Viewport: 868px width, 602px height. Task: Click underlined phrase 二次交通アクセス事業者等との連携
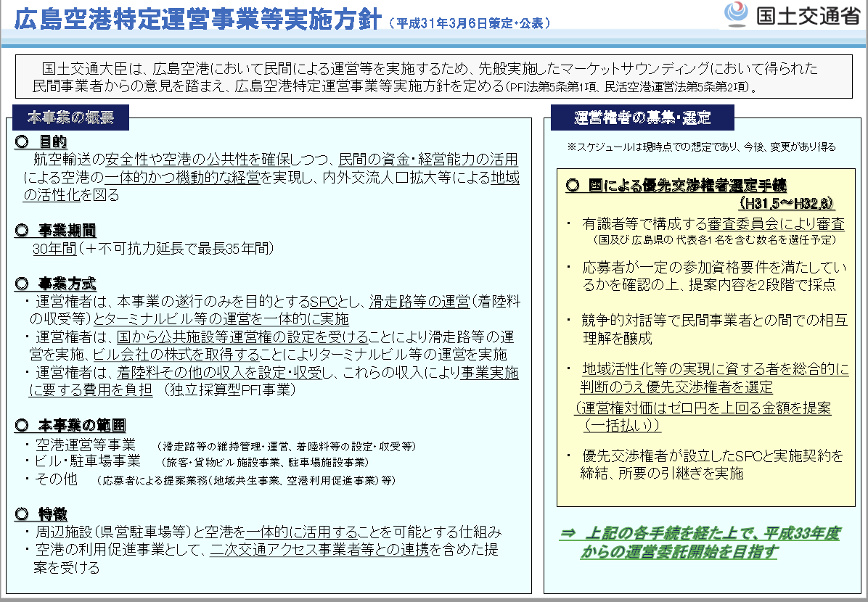tap(319, 550)
